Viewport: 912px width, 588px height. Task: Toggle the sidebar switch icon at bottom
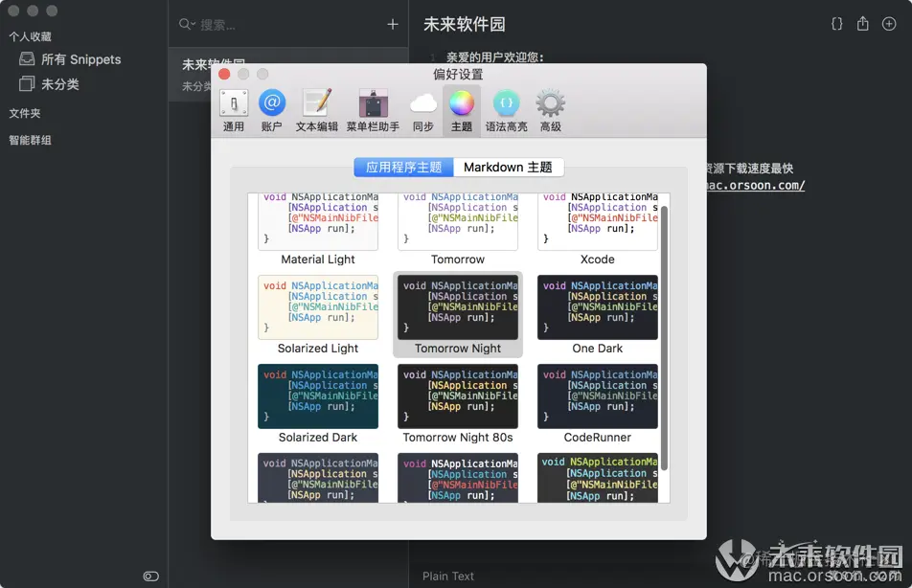pyautogui.click(x=150, y=577)
